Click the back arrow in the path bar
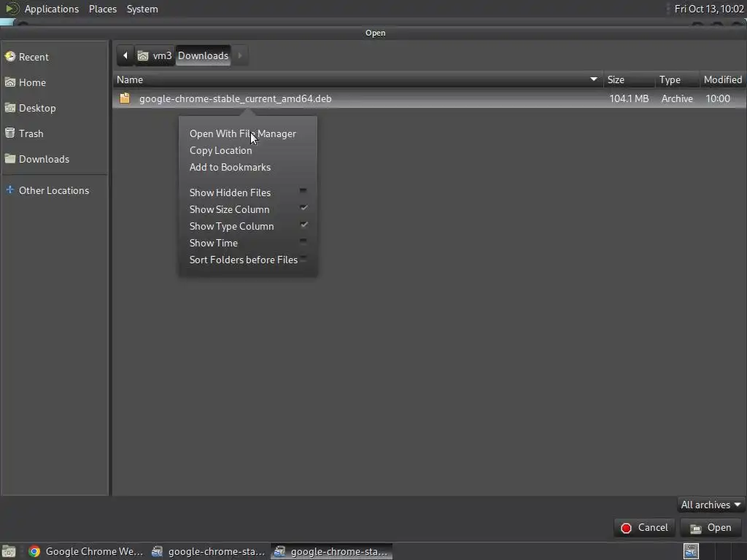The image size is (747, 560). click(x=125, y=55)
